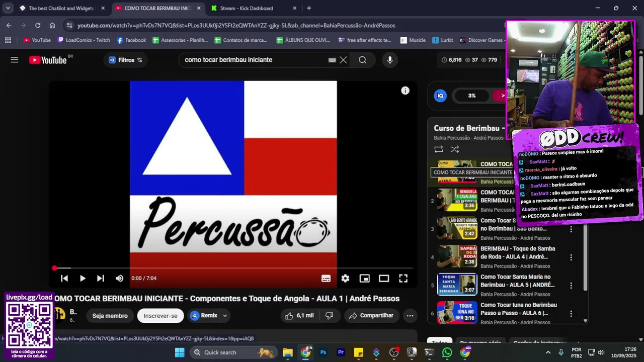Enable the miniplayer
The height and width of the screenshot is (362, 644).
click(365, 278)
